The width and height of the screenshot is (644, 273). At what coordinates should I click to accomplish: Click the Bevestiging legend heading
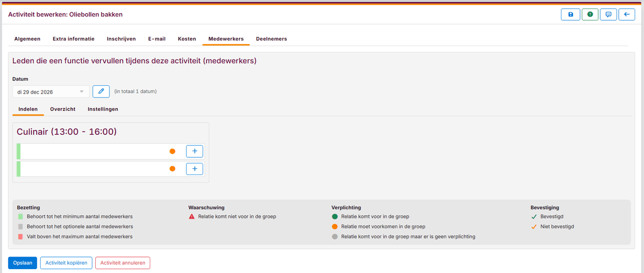click(x=544, y=208)
